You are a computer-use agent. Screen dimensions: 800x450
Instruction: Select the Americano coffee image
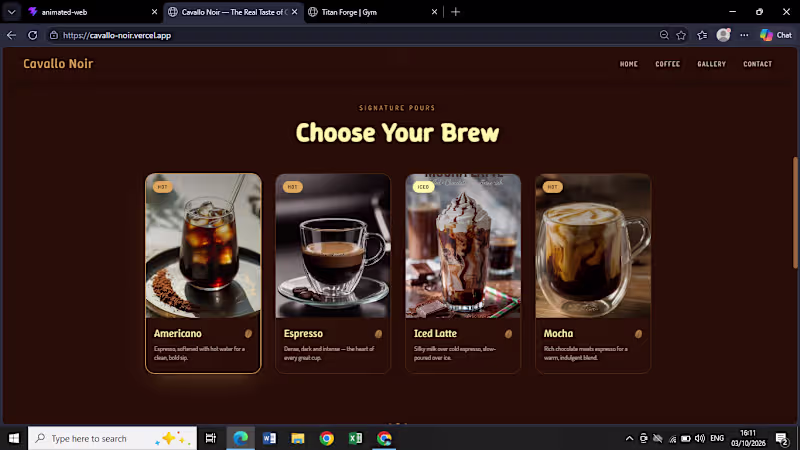(x=203, y=246)
